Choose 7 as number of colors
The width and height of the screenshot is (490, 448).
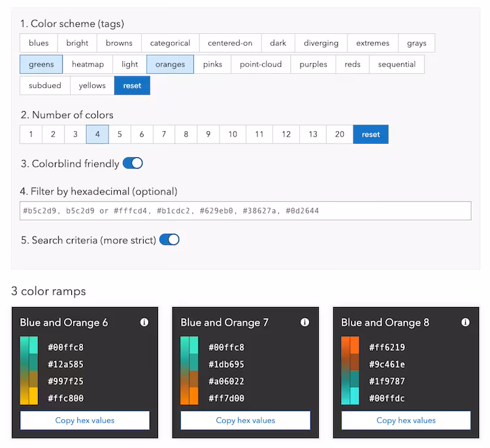(164, 135)
